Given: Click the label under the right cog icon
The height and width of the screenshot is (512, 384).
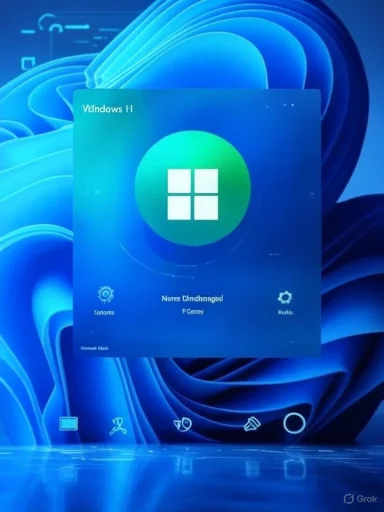Looking at the screenshot, I should point(286,313).
